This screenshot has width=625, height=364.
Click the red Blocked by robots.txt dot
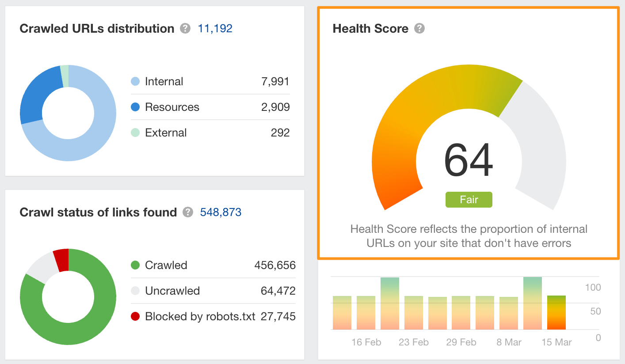(135, 317)
